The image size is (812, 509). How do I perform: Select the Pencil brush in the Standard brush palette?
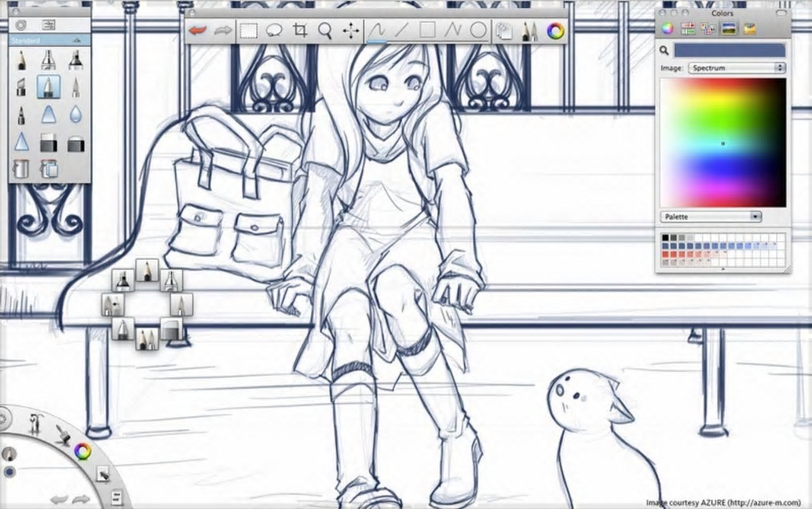[x=21, y=61]
